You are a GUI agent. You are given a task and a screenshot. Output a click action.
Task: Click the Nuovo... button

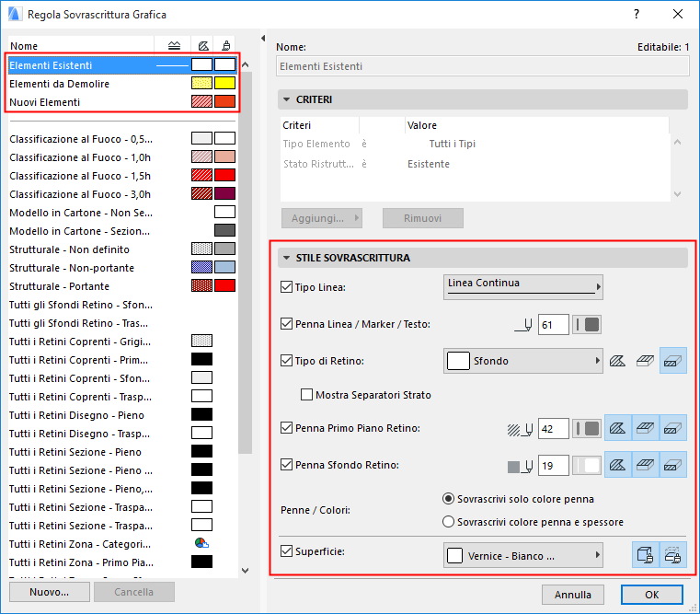[x=49, y=592]
